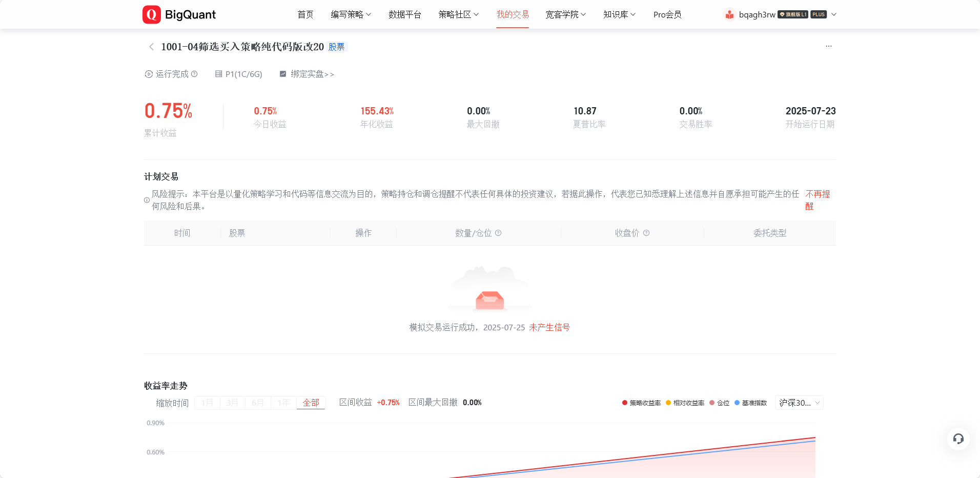Open the three-dot more options menu

828,46
